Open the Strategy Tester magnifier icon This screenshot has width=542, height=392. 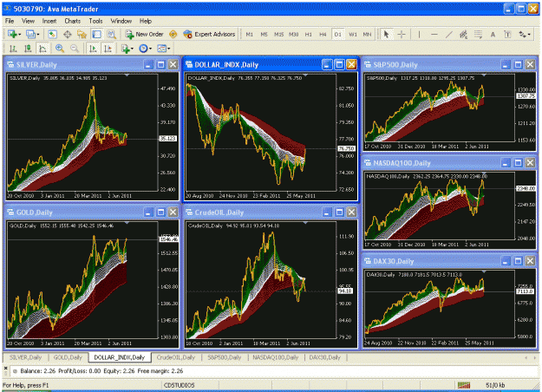tap(111, 34)
